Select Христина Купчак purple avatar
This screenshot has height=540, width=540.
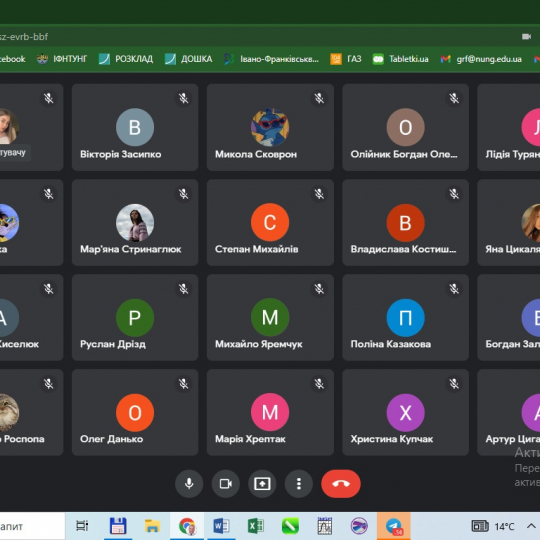pos(405,413)
